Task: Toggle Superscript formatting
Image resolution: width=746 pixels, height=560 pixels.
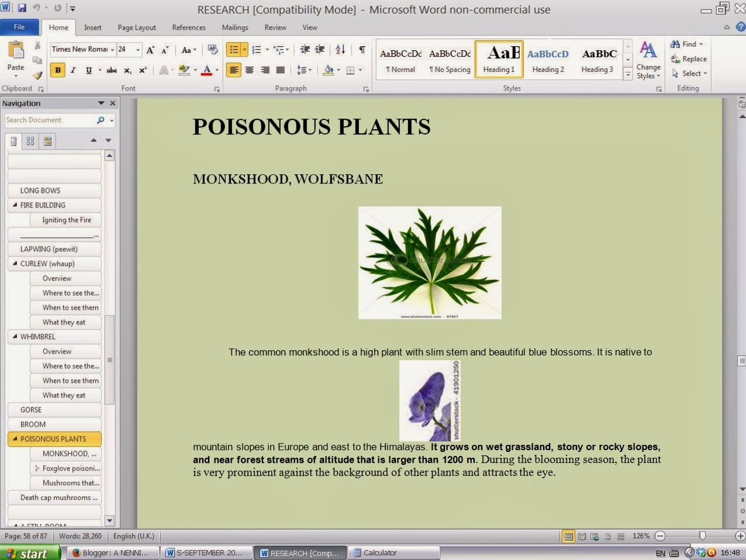Action: coord(143,70)
